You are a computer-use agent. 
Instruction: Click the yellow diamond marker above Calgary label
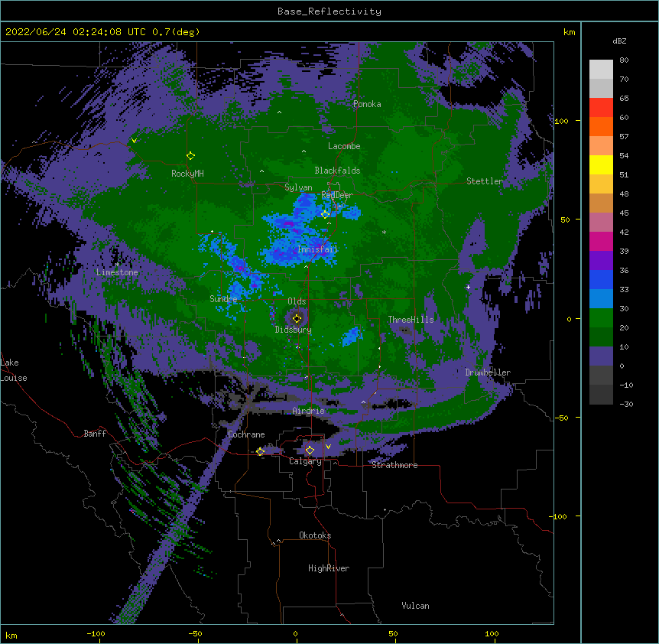tap(310, 450)
